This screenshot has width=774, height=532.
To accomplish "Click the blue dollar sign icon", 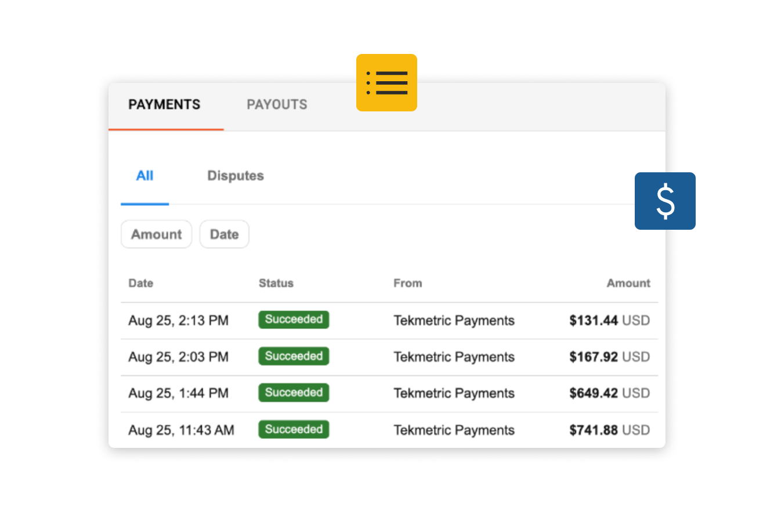I will click(x=665, y=201).
